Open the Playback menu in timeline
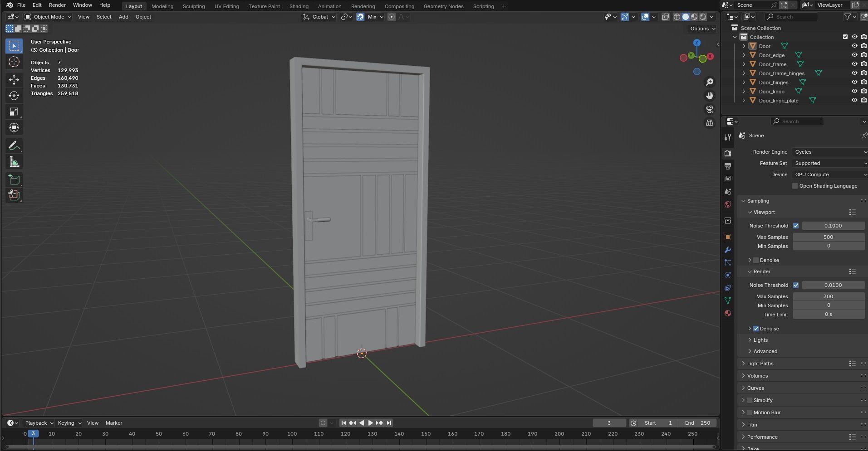The image size is (868, 451). [39, 423]
